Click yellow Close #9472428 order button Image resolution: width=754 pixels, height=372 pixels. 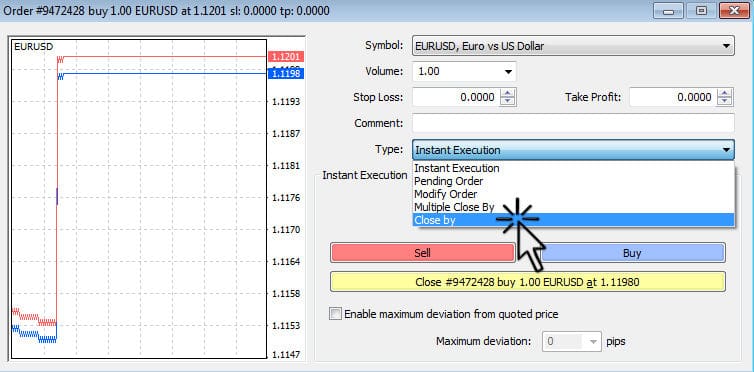(528, 282)
